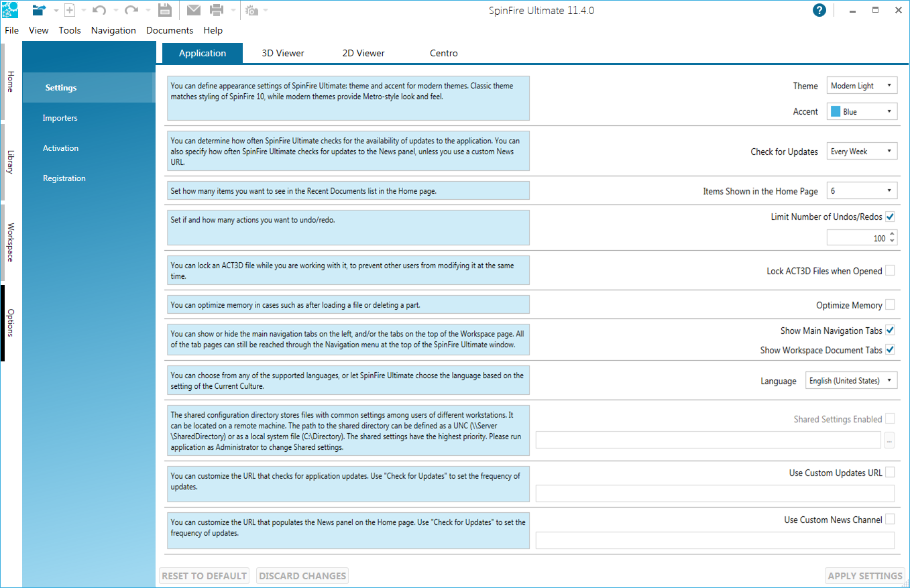The image size is (910, 588).
Task: Click the SpinFire application logo icon
Action: click(9, 10)
